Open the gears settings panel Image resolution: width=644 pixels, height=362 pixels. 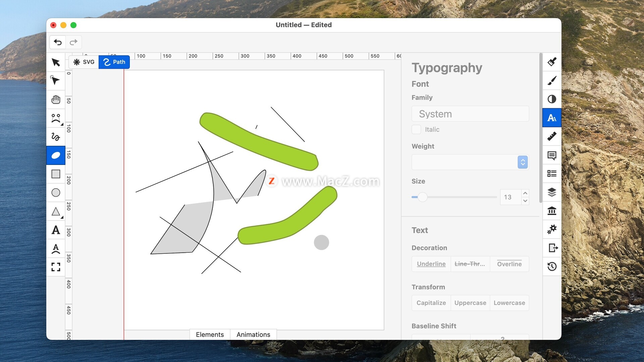[x=552, y=229]
